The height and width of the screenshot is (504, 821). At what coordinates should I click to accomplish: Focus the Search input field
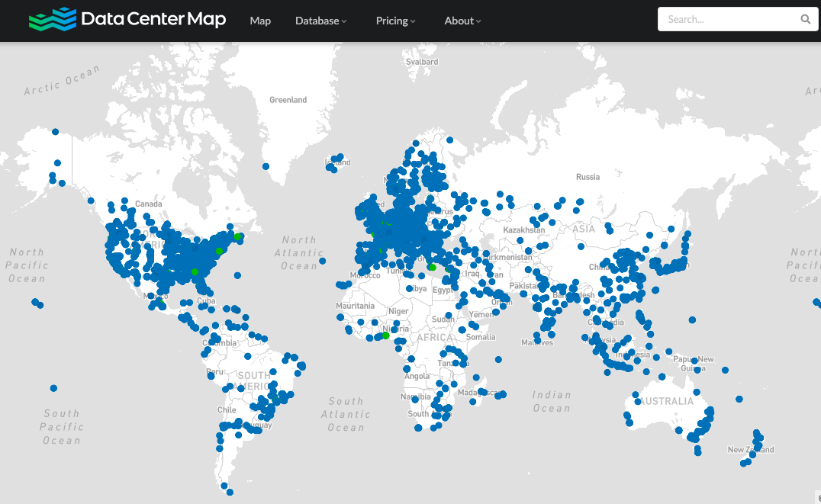click(729, 20)
